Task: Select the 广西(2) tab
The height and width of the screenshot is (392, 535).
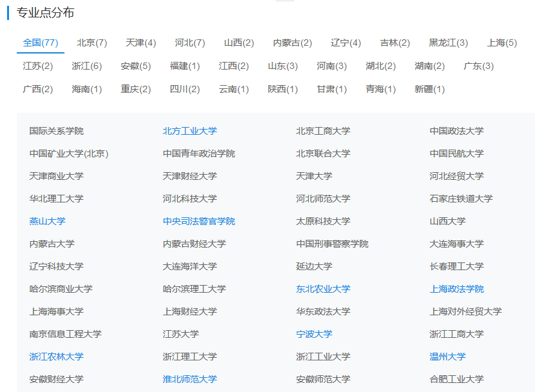Action: [x=37, y=90]
